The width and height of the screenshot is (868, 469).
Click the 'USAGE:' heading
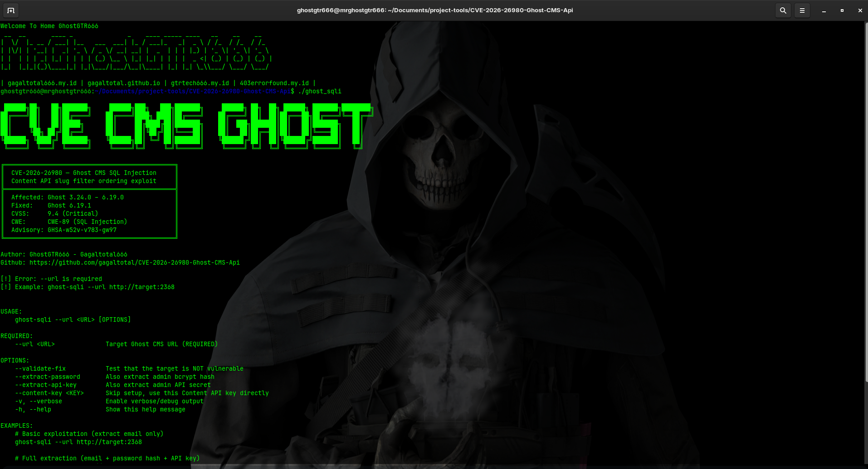[11, 312]
